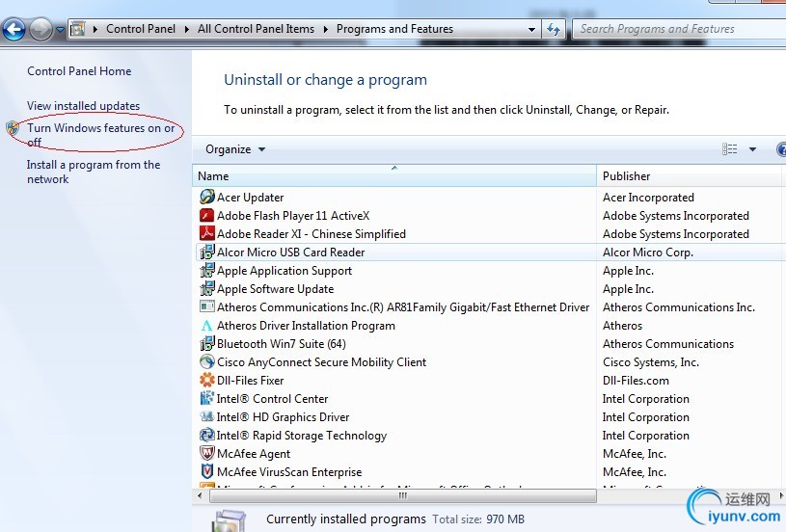Click the horizontal scrollbar thumb
Viewport: 786px width, 532px height.
tap(403, 496)
